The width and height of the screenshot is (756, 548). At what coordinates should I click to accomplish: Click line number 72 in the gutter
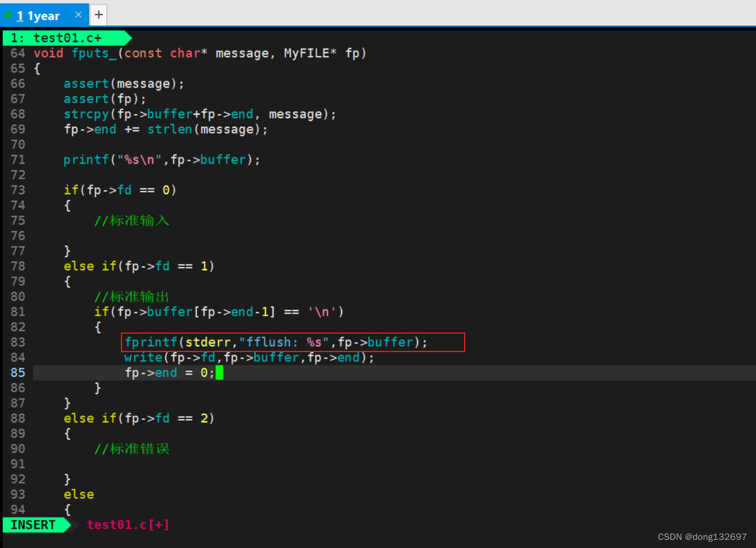(x=18, y=175)
